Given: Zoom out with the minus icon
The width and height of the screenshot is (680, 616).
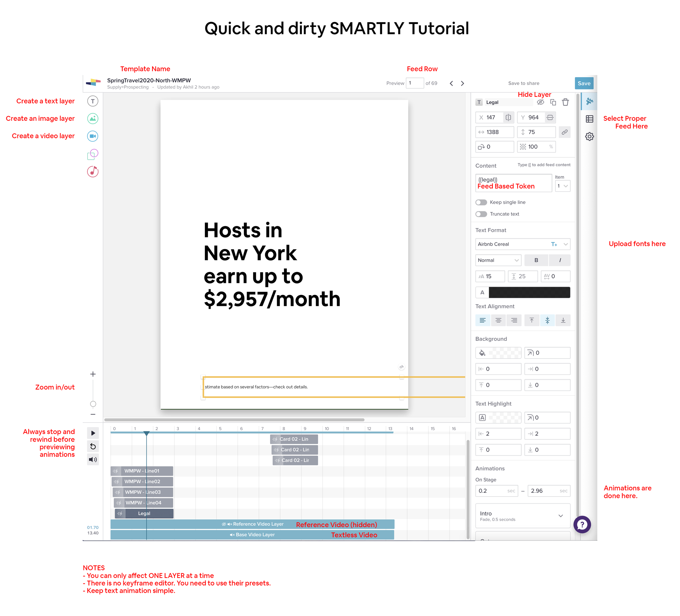Looking at the screenshot, I should click(x=93, y=414).
